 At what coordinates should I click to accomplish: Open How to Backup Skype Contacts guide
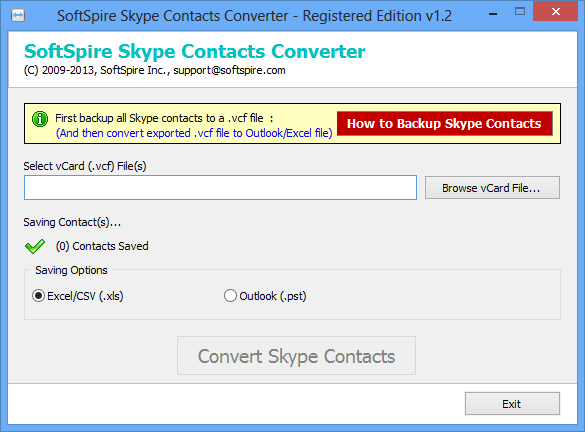tap(445, 123)
